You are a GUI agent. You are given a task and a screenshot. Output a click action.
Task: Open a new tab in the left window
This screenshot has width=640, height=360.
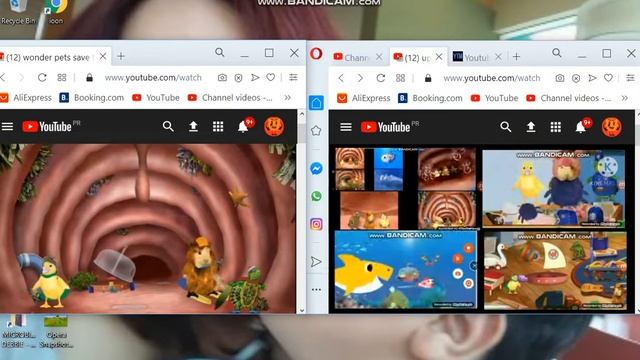(x=121, y=56)
